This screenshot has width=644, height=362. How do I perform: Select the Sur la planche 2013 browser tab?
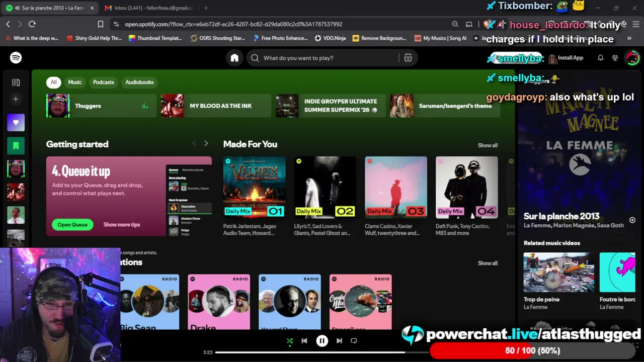click(49, 8)
